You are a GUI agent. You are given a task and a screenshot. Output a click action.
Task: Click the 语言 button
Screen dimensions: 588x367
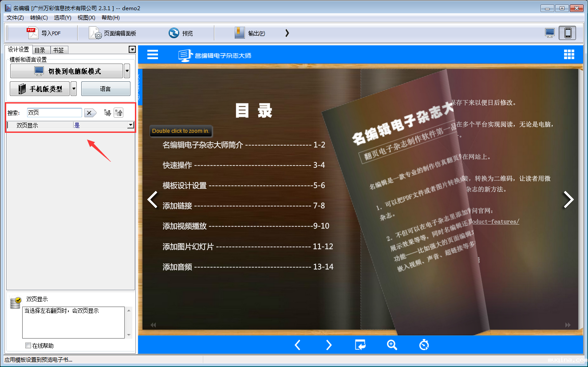click(x=106, y=89)
